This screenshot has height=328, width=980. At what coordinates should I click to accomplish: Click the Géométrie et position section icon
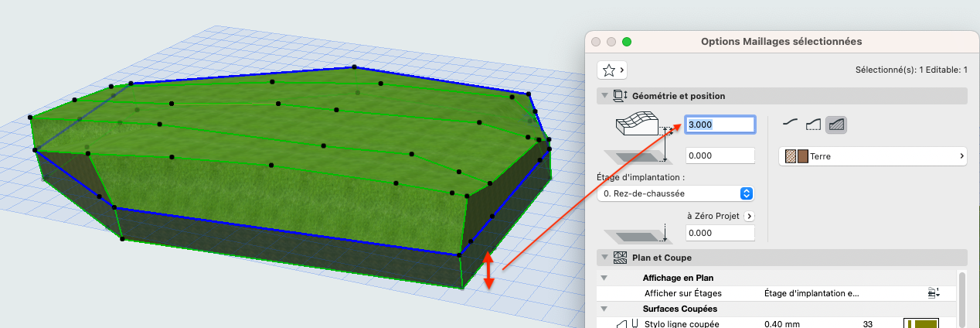pyautogui.click(x=620, y=96)
